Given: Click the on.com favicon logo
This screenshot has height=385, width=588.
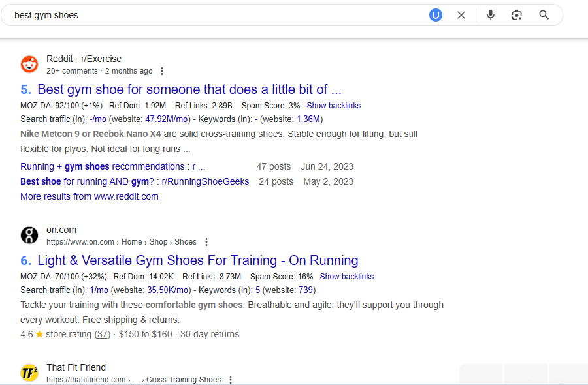Looking at the screenshot, I should pyautogui.click(x=29, y=236).
